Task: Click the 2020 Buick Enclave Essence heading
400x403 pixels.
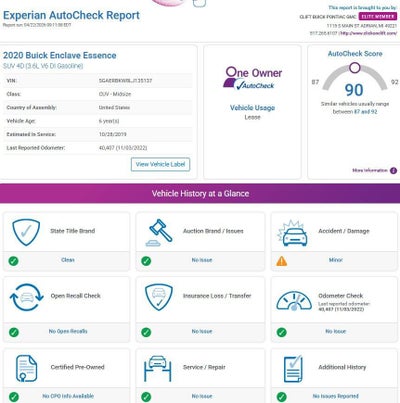Action: point(60,55)
